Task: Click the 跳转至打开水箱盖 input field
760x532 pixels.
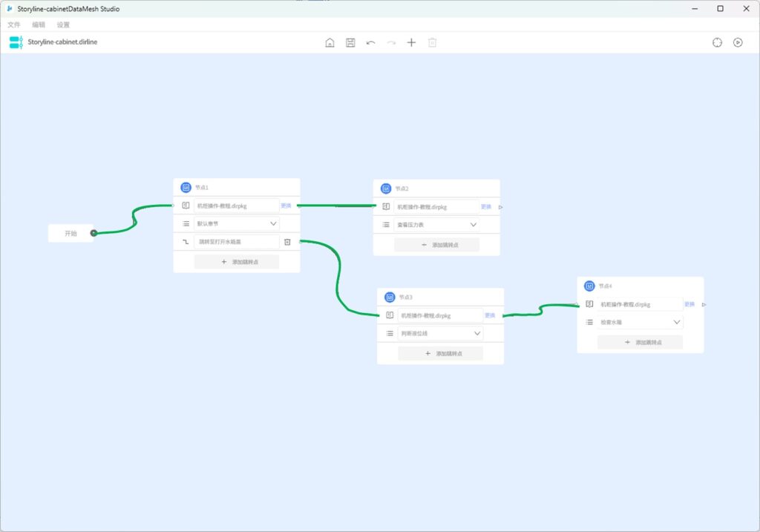Action: pyautogui.click(x=236, y=242)
